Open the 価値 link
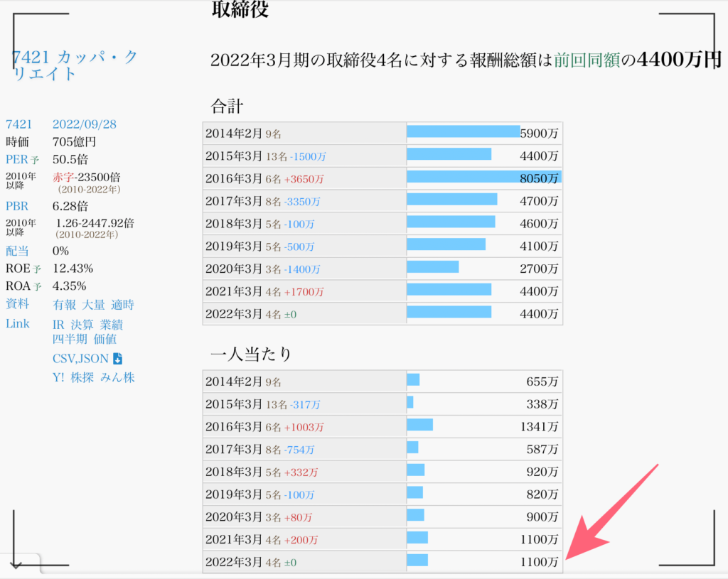Image resolution: width=728 pixels, height=579 pixels. pyautogui.click(x=105, y=339)
